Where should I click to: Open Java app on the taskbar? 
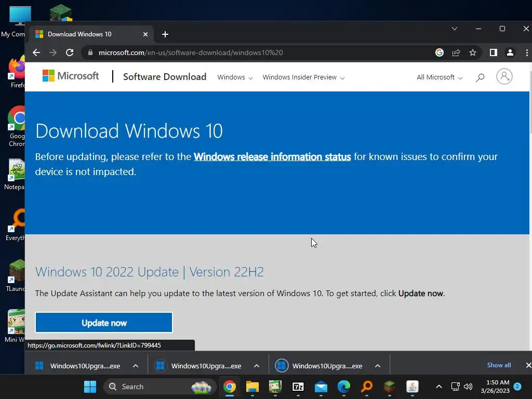point(412,387)
